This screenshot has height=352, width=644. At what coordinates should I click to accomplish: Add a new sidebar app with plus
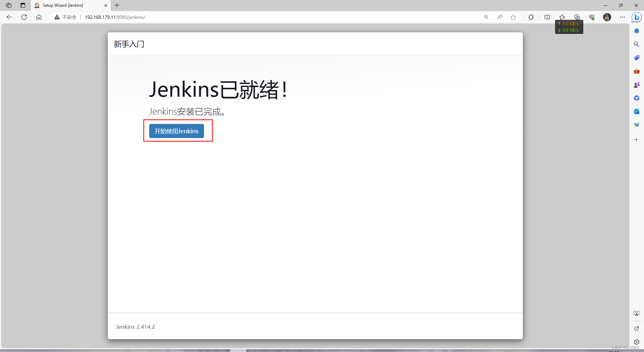coord(636,139)
